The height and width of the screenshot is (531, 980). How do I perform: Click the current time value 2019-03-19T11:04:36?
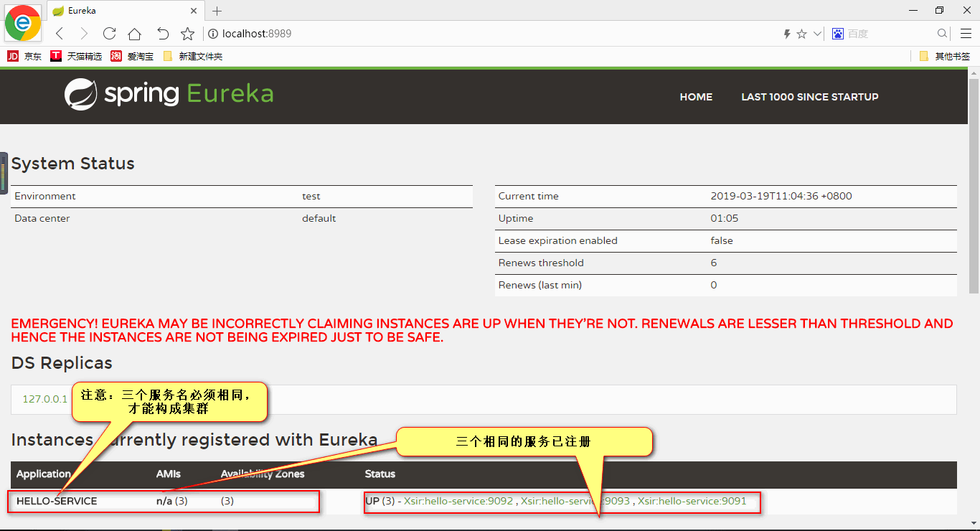781,196
